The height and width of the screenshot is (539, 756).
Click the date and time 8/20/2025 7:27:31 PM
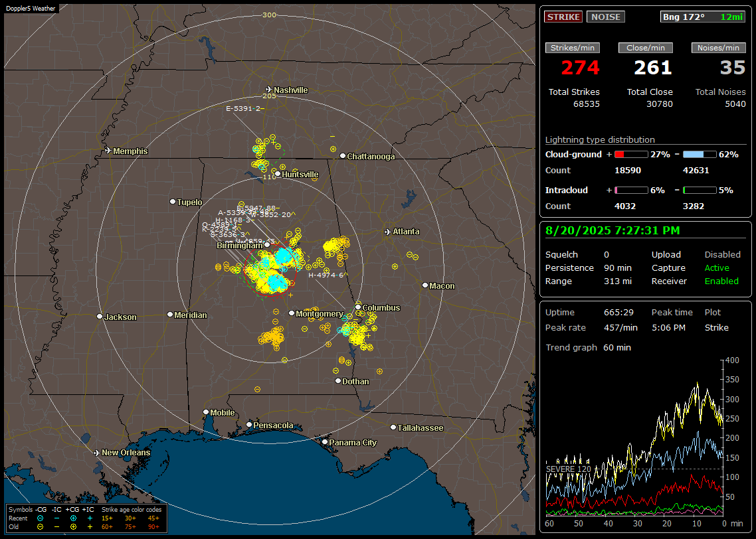[613, 230]
